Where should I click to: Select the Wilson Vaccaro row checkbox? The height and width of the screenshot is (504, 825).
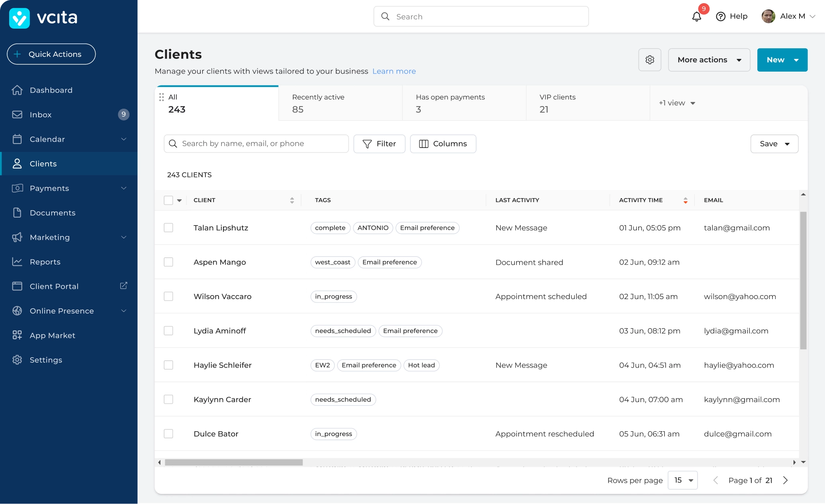pyautogui.click(x=168, y=297)
